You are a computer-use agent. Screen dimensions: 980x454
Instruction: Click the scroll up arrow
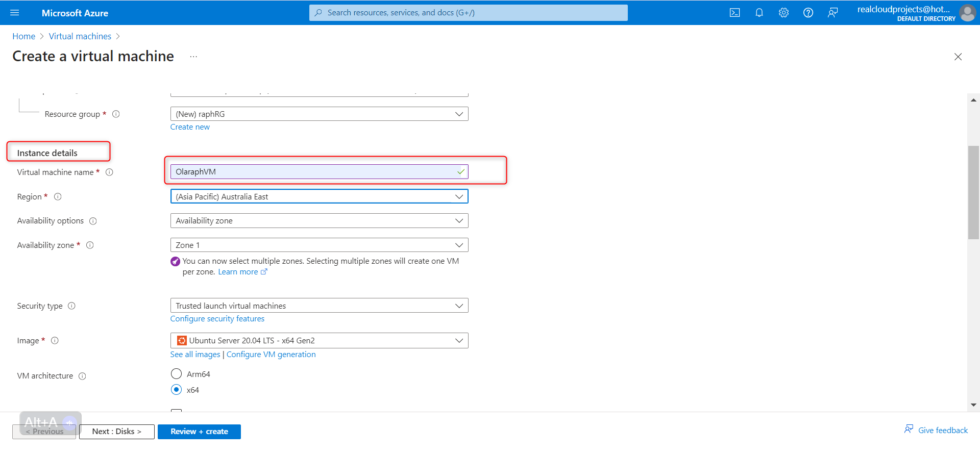(973, 100)
